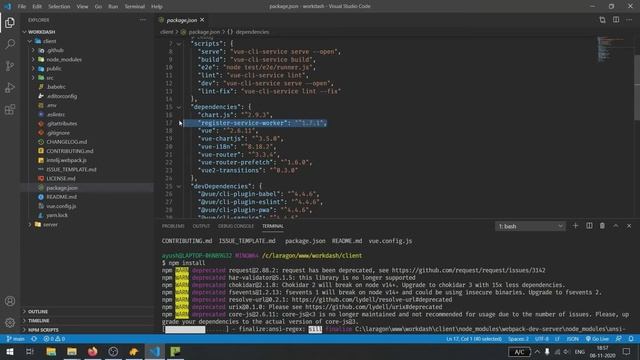The height and width of the screenshot is (360, 640).
Task: Open Windows Action Center notifications
Action: pyautogui.click(x=627, y=351)
